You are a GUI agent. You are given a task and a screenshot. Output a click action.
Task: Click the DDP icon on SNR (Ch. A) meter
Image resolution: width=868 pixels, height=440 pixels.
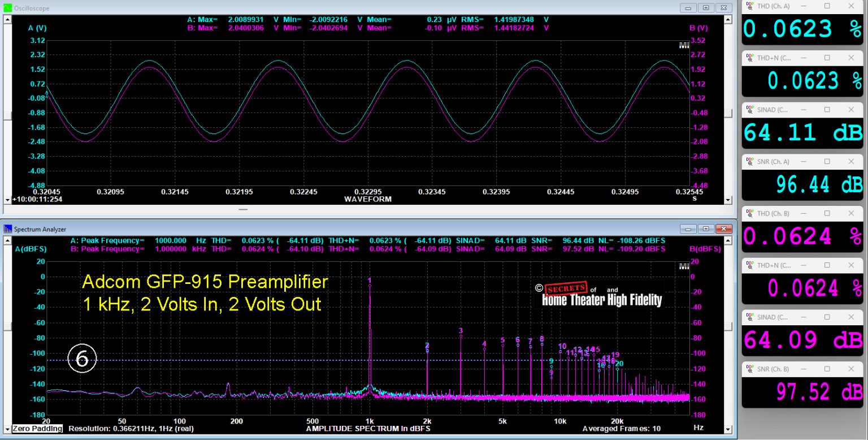click(750, 161)
